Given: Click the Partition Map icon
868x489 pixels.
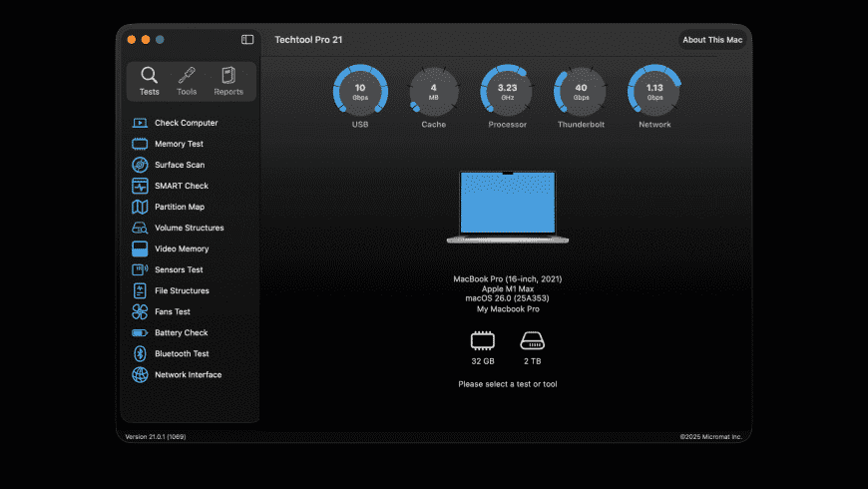Looking at the screenshot, I should point(140,208).
